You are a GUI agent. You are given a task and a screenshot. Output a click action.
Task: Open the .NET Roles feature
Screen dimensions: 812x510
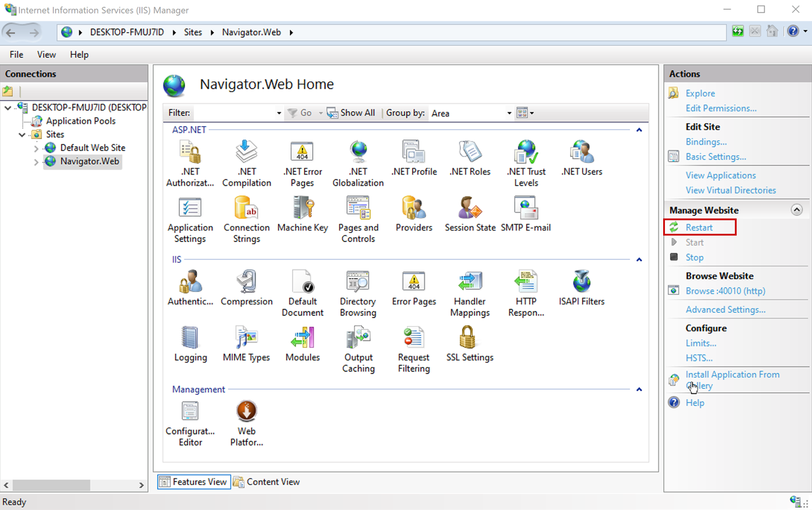[470, 158]
